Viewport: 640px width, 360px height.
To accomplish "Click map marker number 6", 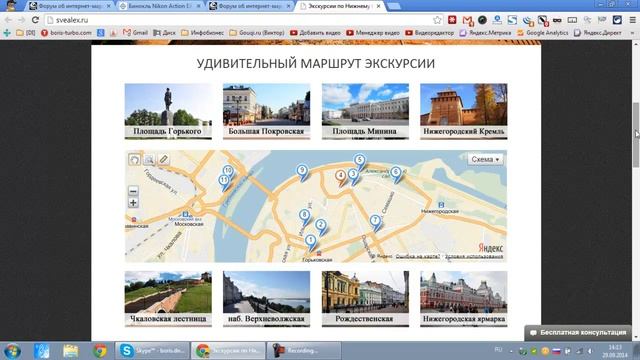I will click(x=396, y=174).
